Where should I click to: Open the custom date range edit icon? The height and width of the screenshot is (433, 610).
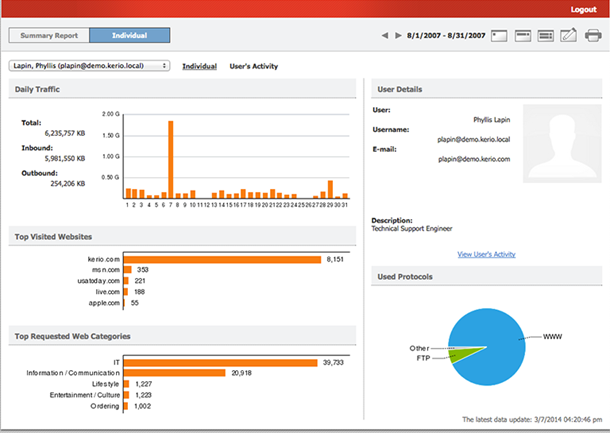point(568,35)
